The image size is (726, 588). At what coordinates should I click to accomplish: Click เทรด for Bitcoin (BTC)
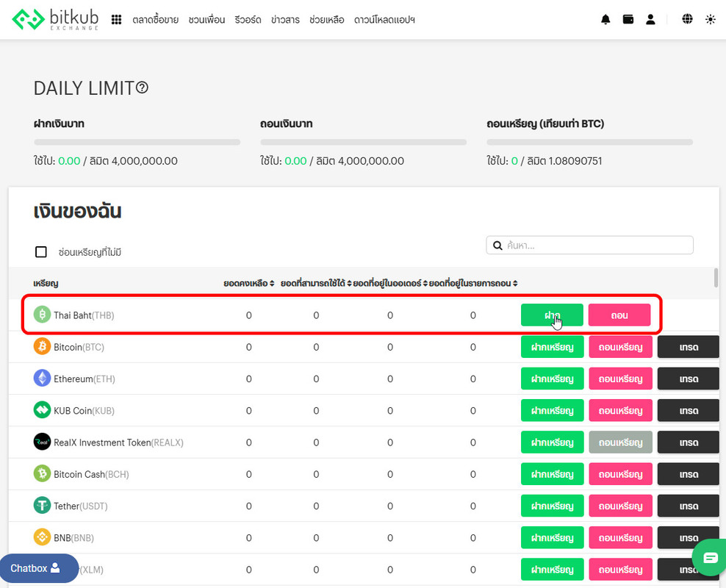(x=689, y=347)
